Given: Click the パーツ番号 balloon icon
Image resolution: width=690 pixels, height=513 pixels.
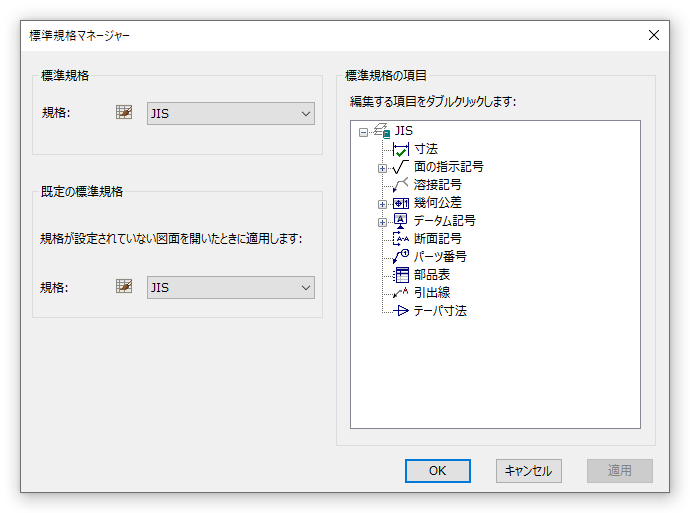Looking at the screenshot, I should pos(400,256).
